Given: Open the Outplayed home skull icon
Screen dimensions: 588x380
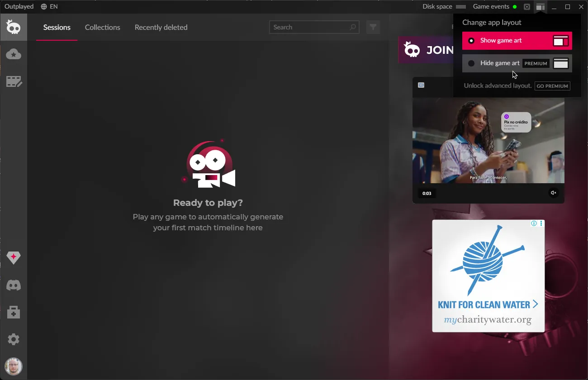Looking at the screenshot, I should [14, 27].
